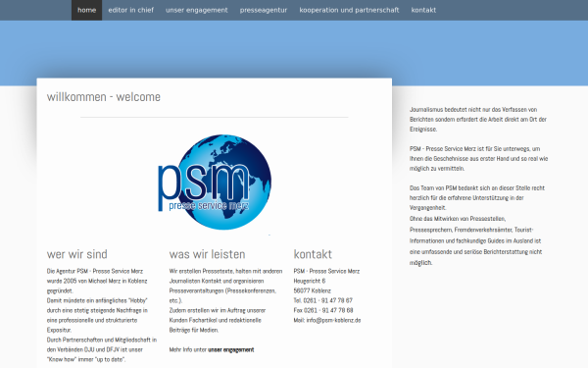
Task: Click the info@psm-koblenz.de mail address
Action: (x=333, y=320)
